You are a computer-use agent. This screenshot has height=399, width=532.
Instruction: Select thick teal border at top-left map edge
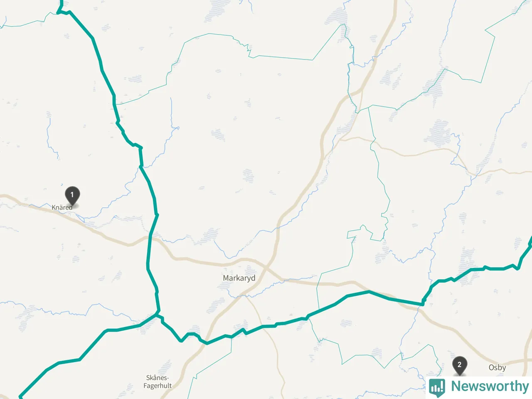coord(61,4)
